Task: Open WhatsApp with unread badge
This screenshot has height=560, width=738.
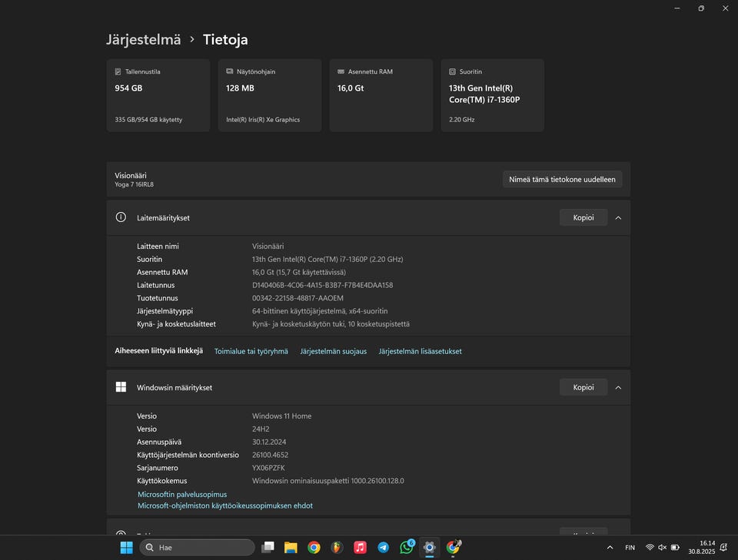Action: [407, 547]
